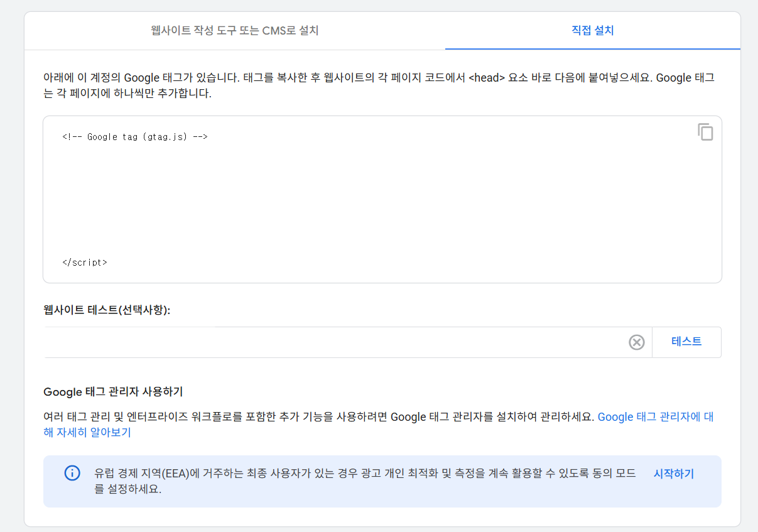Click instruction paragraph starting '아래에 이 계정의 Google 태그가'
758x532 pixels.
point(379,86)
